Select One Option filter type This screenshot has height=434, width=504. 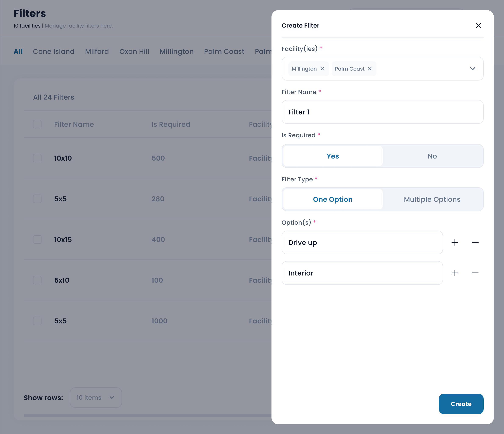pyautogui.click(x=332, y=199)
